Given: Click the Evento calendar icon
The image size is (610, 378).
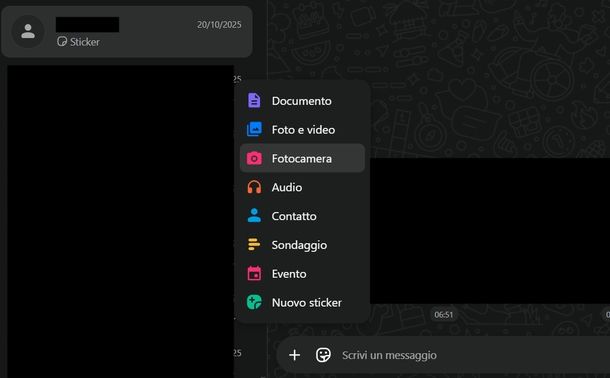Looking at the screenshot, I should tap(254, 273).
